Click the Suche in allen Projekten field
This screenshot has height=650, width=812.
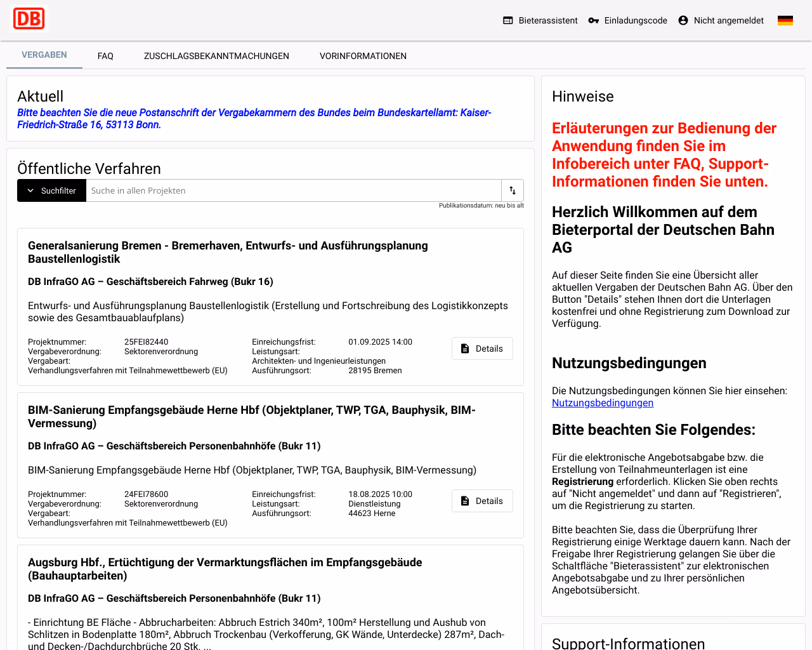[x=292, y=190]
